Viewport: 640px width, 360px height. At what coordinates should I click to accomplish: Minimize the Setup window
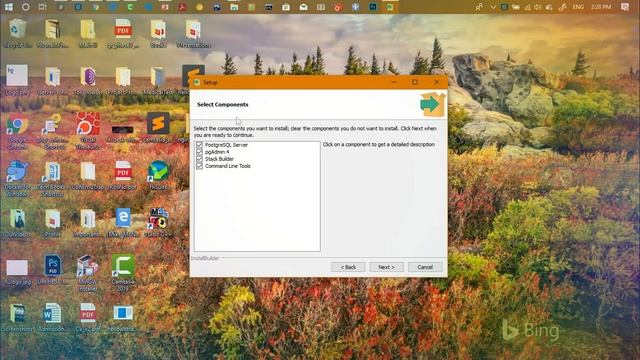click(x=394, y=82)
